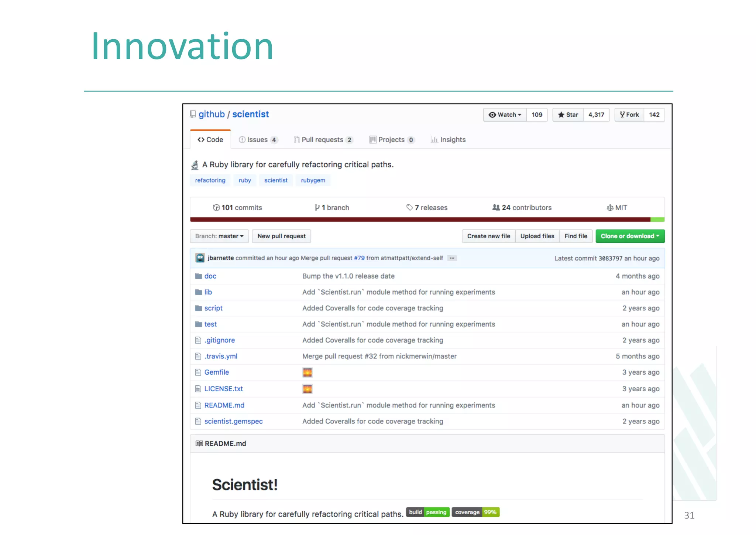Click the microscope emoji before the description
The image size is (756, 535).
[195, 165]
